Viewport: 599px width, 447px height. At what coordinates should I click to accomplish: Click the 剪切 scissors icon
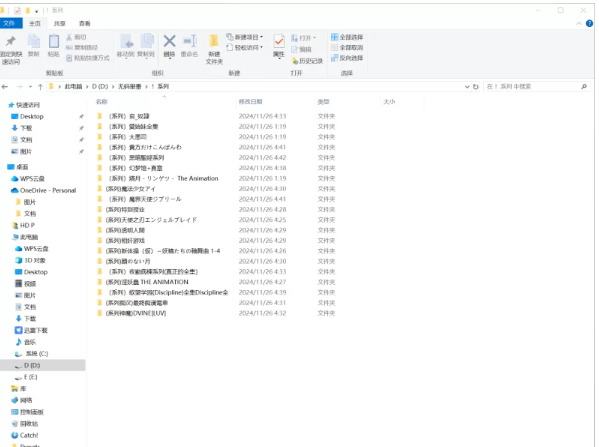[x=69, y=37]
